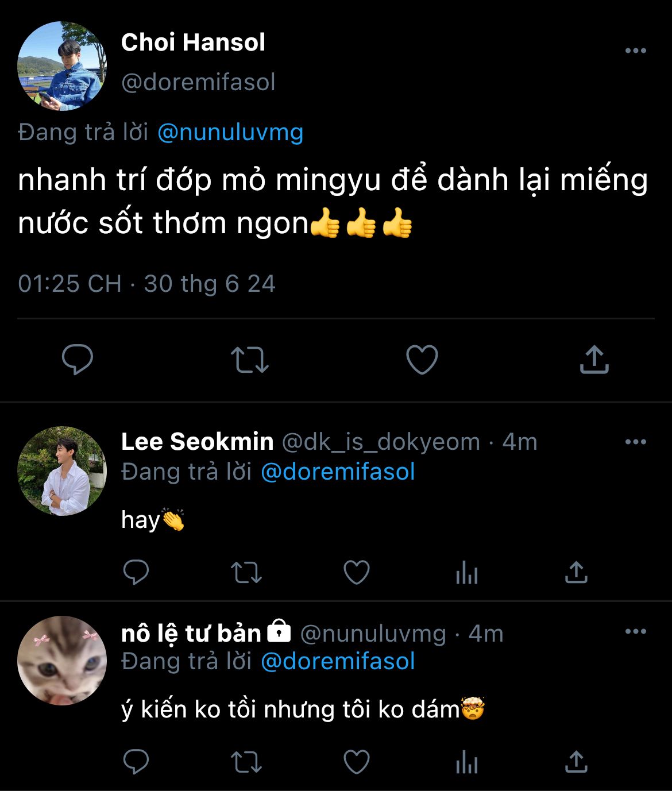The image size is (672, 791).
Task: Reply to nô lệ tư bản's comment
Action: (136, 762)
